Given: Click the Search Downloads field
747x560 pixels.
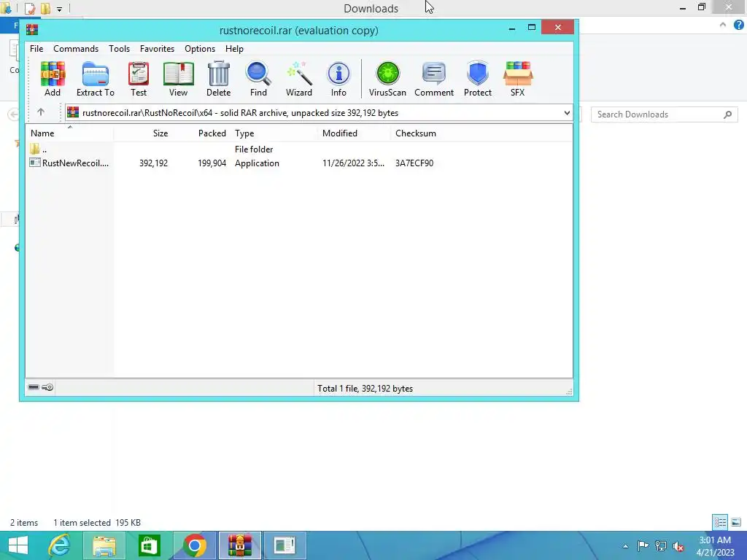Looking at the screenshot, I should (664, 114).
